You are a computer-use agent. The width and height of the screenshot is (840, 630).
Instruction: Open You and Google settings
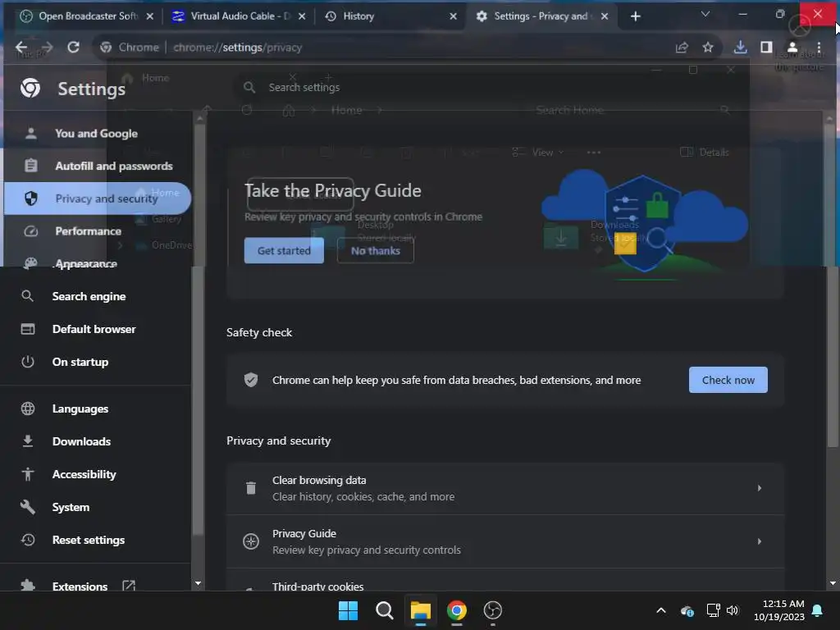click(97, 134)
